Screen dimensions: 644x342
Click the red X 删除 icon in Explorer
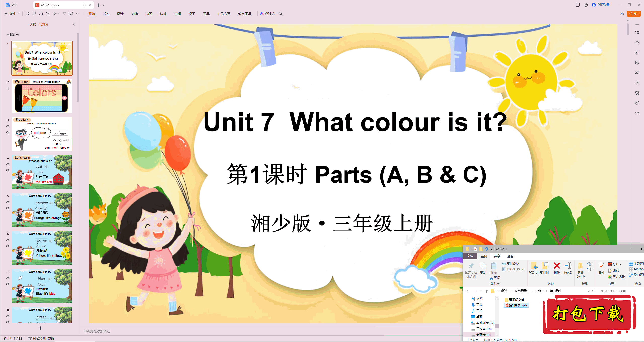557,266
